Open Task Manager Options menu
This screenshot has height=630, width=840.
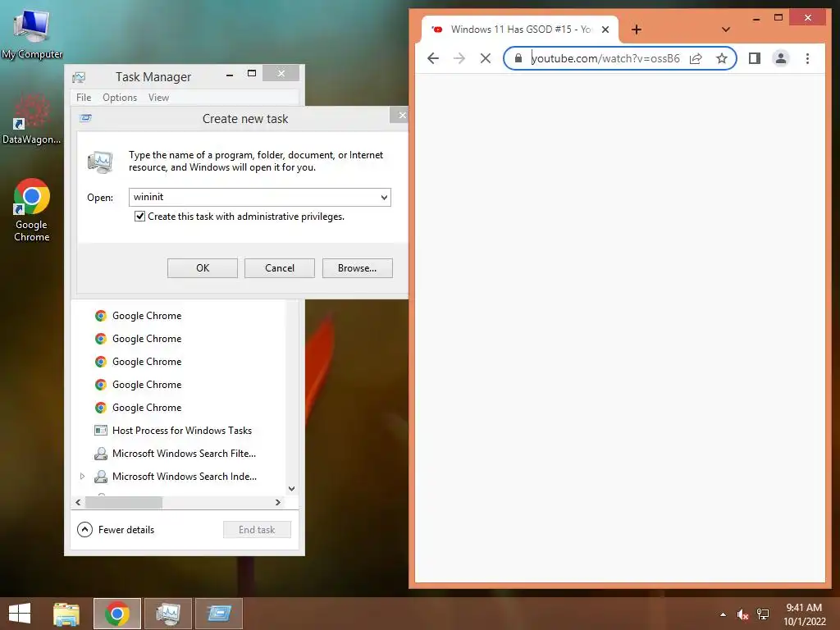(120, 98)
